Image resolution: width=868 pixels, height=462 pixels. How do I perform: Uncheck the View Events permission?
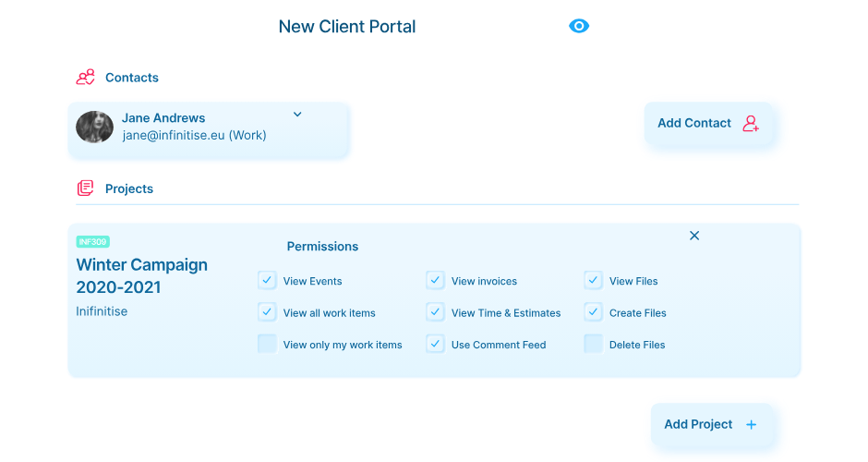267,280
